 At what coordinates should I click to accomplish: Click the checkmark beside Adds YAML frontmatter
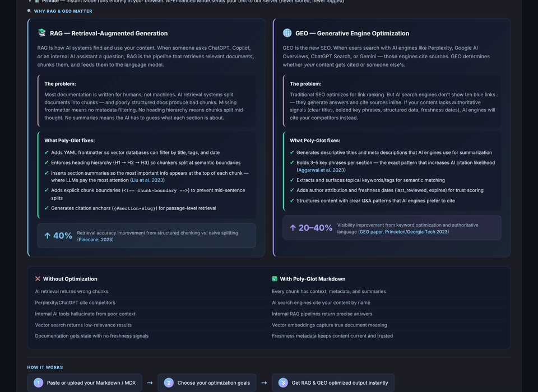pyautogui.click(x=47, y=152)
